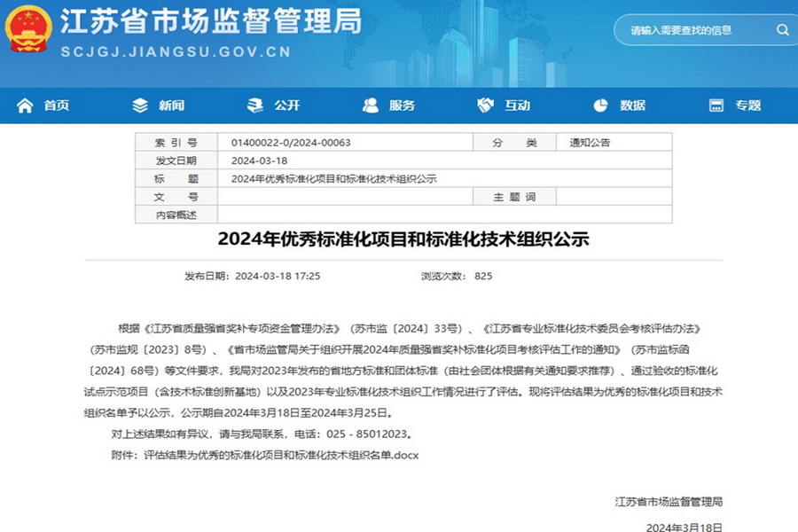This screenshot has width=798, height=532.
Task: Click the handshake icon for 互动
Action: [485, 106]
